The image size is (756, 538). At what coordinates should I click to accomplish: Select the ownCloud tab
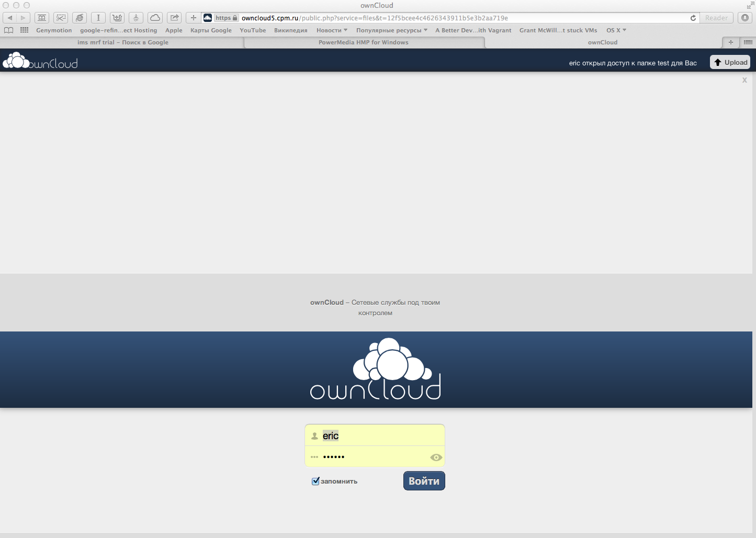click(x=603, y=42)
